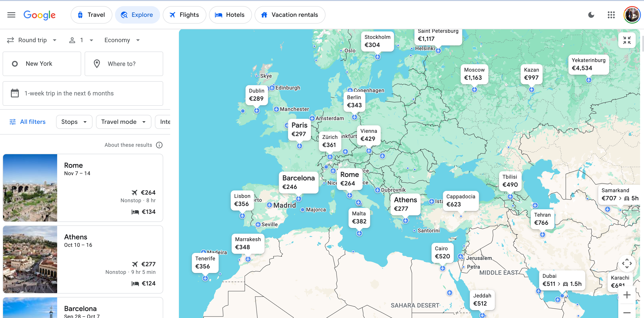Click the Jerusalem airport marker
Viewport: 644px width, 318px height.
(461, 256)
